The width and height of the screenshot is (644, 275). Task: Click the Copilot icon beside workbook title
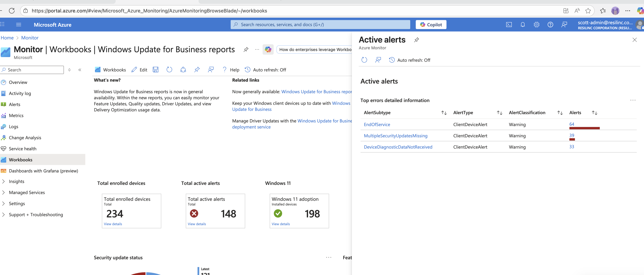click(268, 50)
